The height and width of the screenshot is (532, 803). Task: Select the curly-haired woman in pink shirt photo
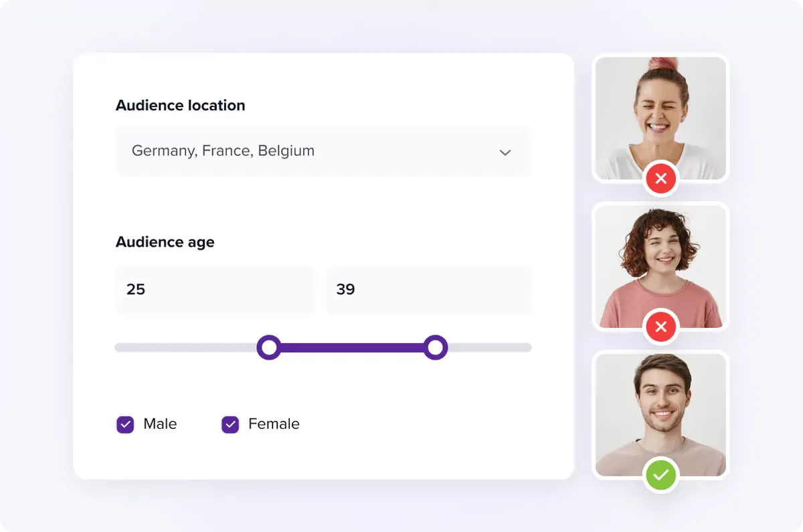[x=660, y=266]
